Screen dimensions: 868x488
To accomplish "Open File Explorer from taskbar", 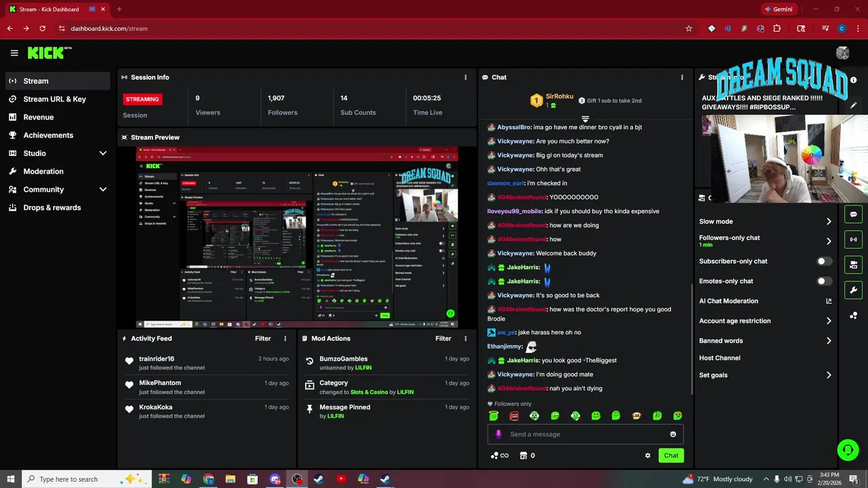I will point(231,479).
